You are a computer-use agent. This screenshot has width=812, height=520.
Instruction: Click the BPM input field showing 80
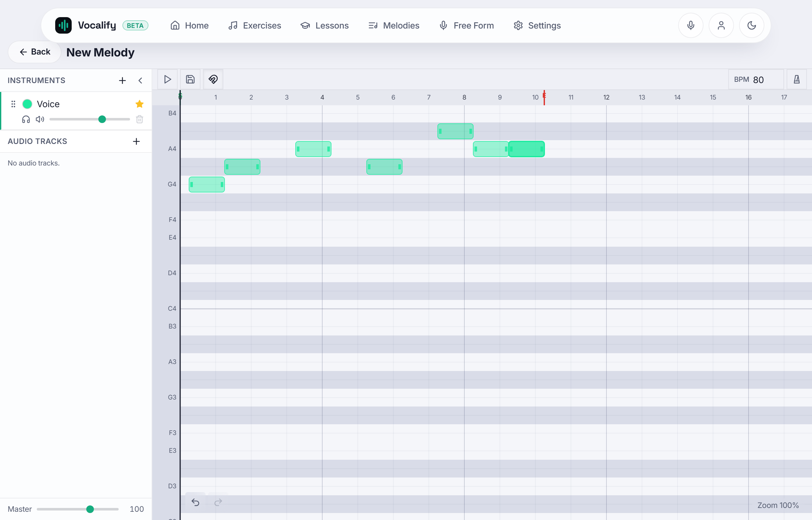[756, 80]
